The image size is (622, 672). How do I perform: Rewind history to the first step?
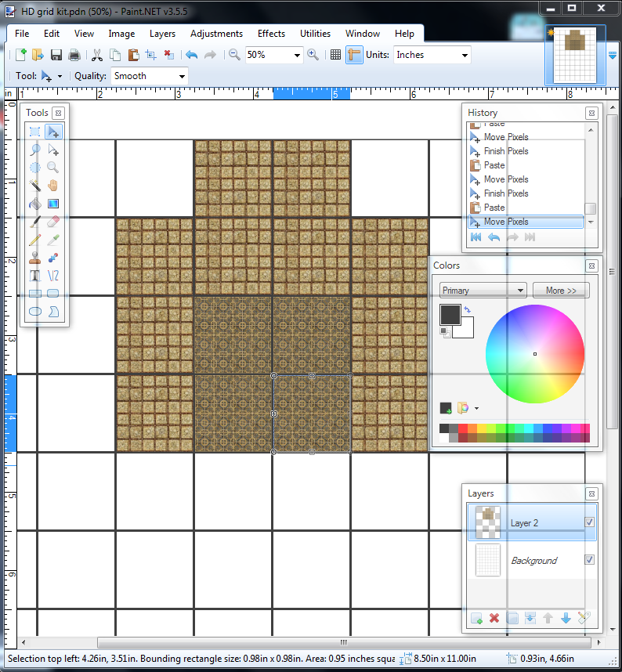click(x=476, y=237)
